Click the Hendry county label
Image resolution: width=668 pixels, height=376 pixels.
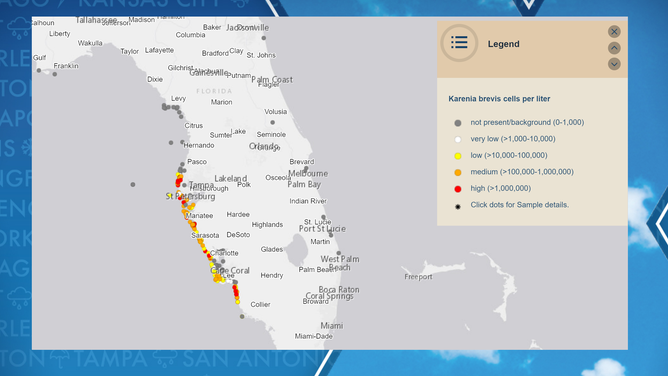click(x=272, y=276)
